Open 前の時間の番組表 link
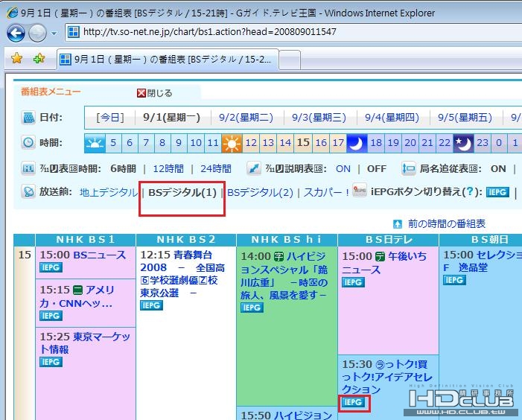Viewport: 522px width, 420px height. point(447,224)
